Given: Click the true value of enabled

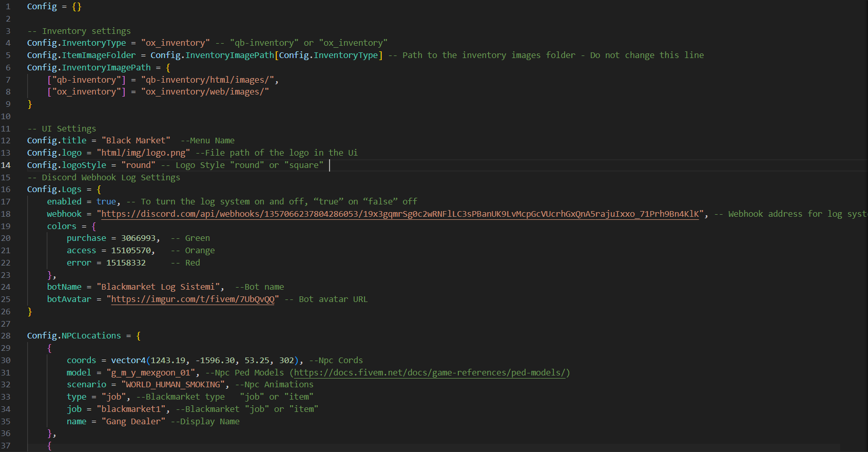Looking at the screenshot, I should (x=106, y=201).
